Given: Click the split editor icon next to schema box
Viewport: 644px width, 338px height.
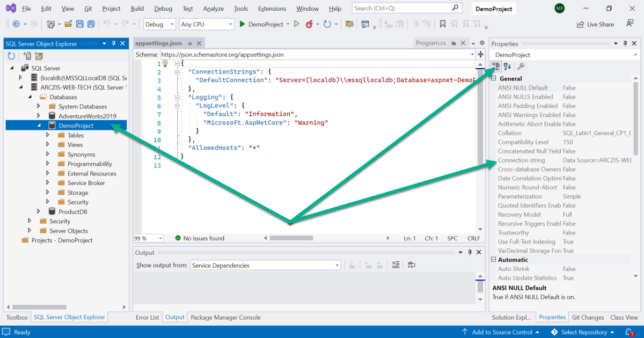Looking at the screenshot, I should click(481, 54).
